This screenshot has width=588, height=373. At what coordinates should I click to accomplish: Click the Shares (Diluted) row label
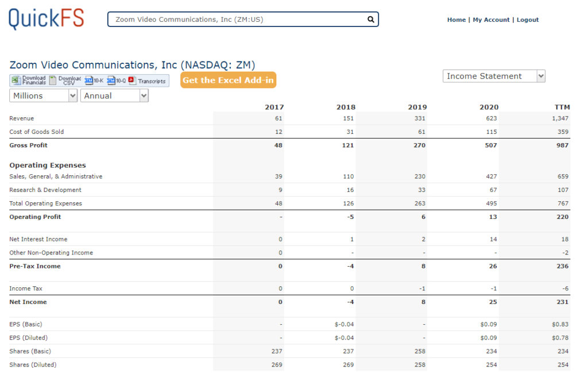tap(33, 365)
